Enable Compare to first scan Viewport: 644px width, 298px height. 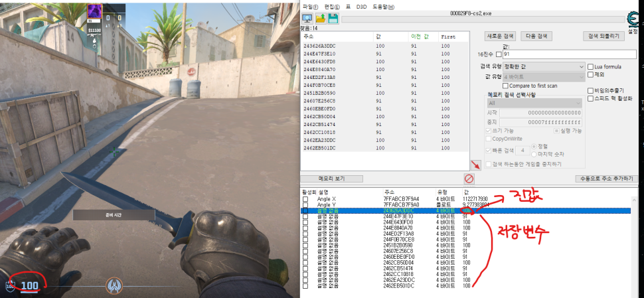(505, 86)
